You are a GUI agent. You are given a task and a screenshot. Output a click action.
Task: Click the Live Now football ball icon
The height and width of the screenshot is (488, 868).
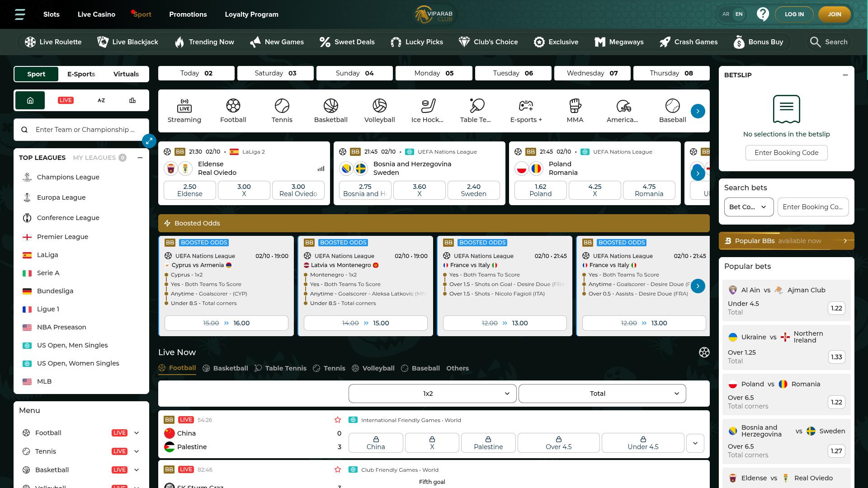coord(704,352)
